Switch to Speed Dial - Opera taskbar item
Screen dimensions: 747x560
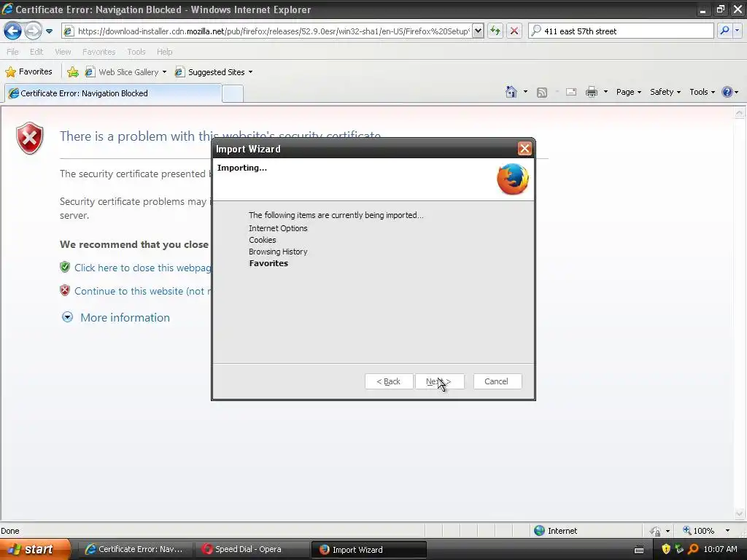(x=252, y=550)
